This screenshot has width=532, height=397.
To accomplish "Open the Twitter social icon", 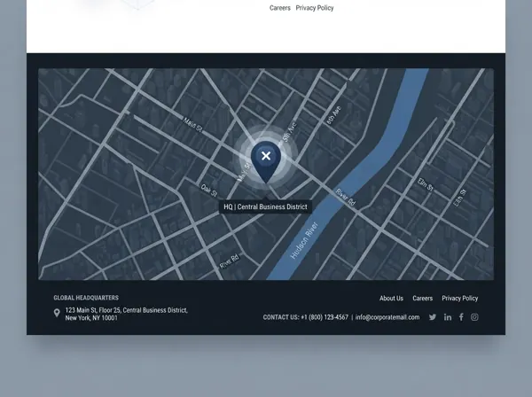I will pyautogui.click(x=433, y=317).
